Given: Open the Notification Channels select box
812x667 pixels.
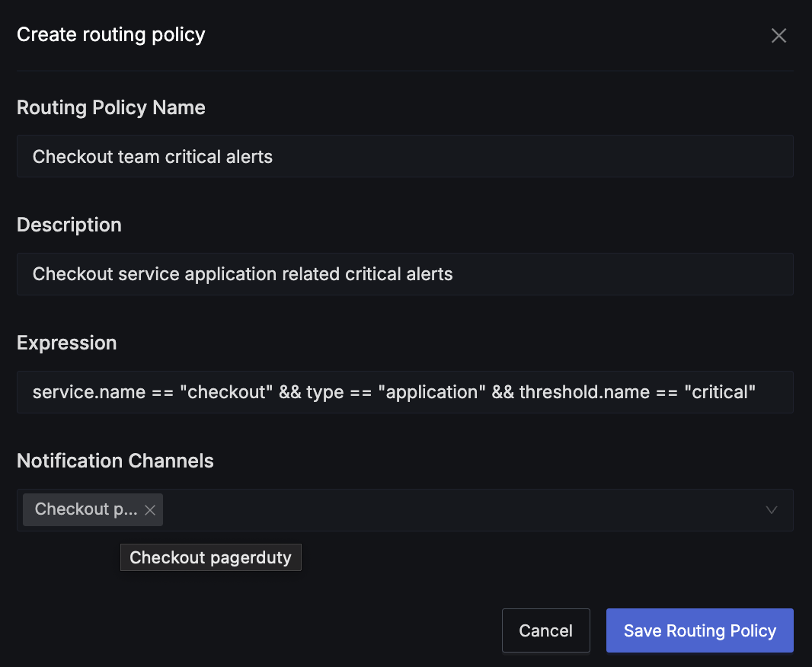Looking at the screenshot, I should pos(457,510).
